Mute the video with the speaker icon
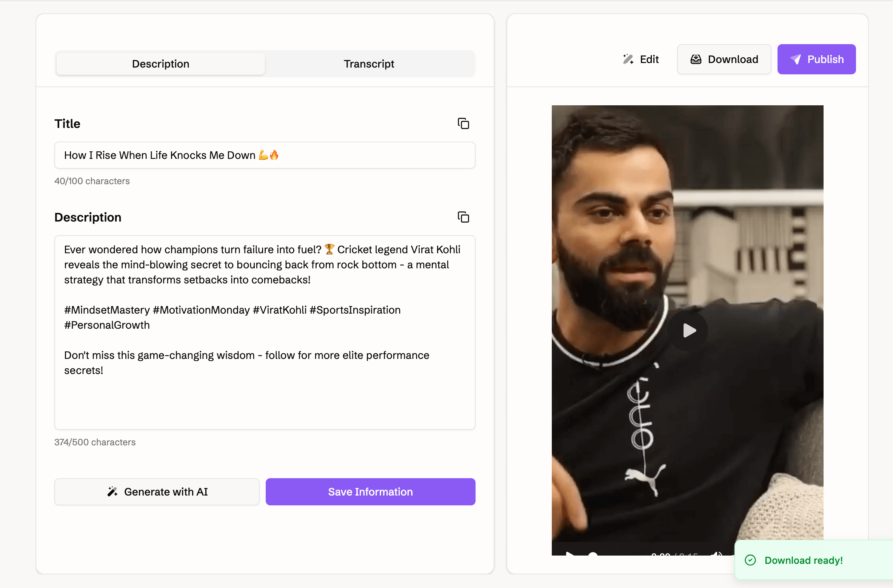The height and width of the screenshot is (588, 893). 716,553
